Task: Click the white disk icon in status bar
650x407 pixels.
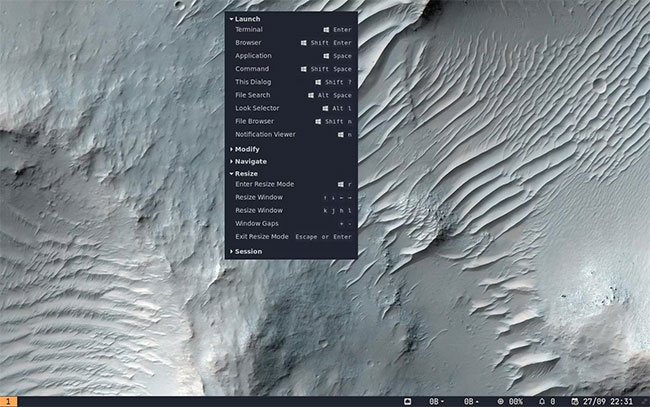Action: (407, 401)
